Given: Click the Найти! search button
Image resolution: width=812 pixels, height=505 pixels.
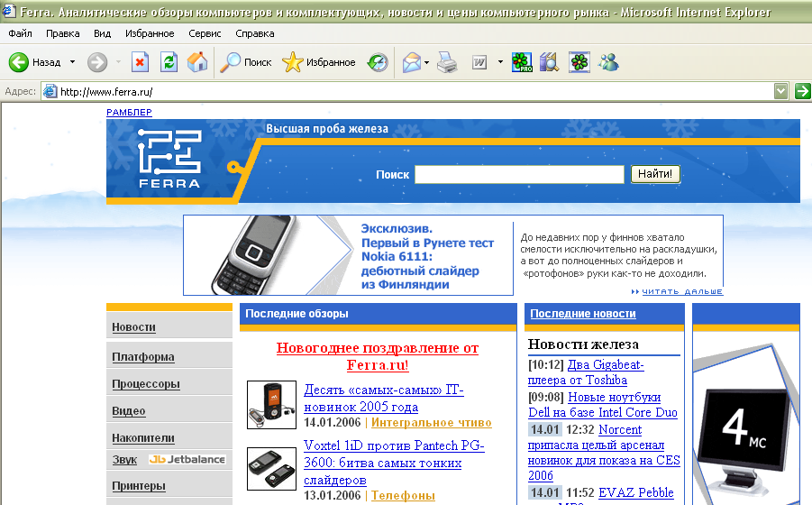Looking at the screenshot, I should pos(655,174).
